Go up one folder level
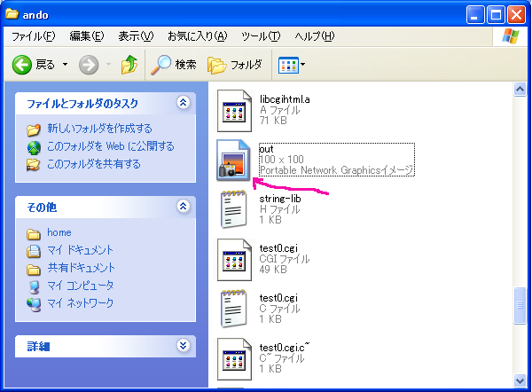The width and height of the screenshot is (532, 392). [x=129, y=65]
